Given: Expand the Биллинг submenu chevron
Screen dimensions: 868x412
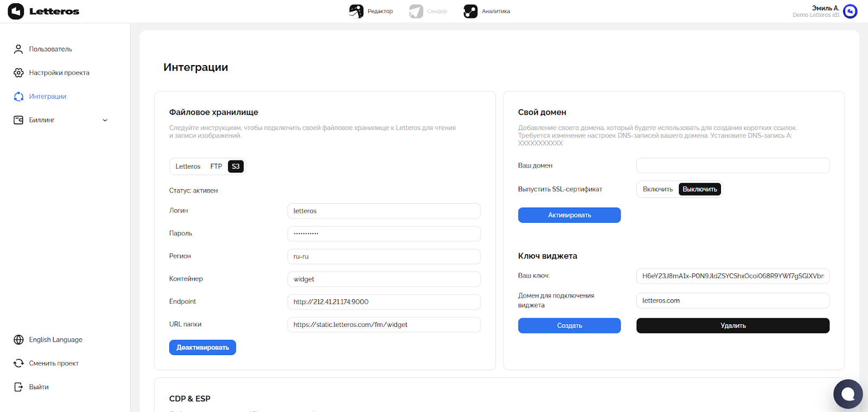Looking at the screenshot, I should coord(105,120).
